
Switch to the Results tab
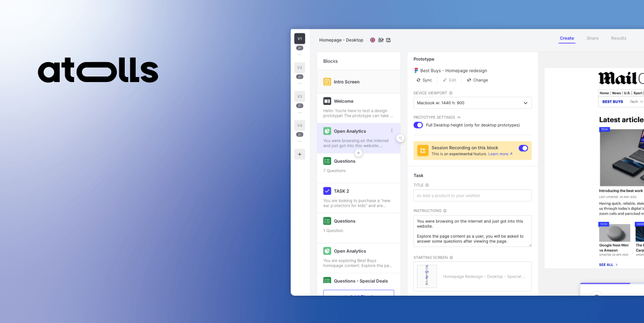pos(619,38)
